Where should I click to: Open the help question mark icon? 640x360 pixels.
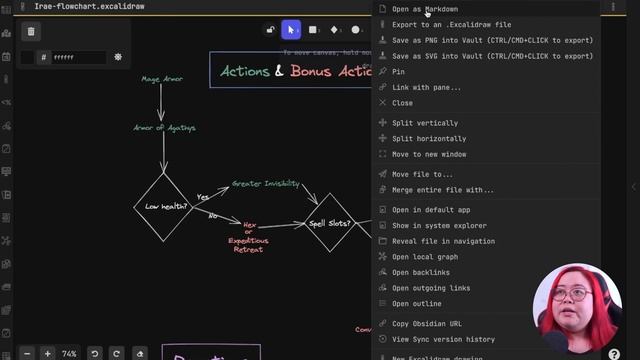point(614,354)
